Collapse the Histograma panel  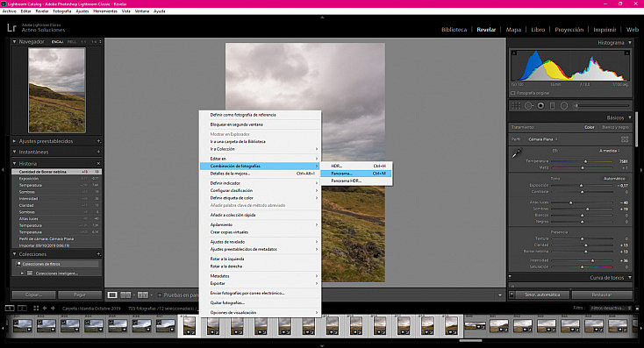click(x=630, y=42)
